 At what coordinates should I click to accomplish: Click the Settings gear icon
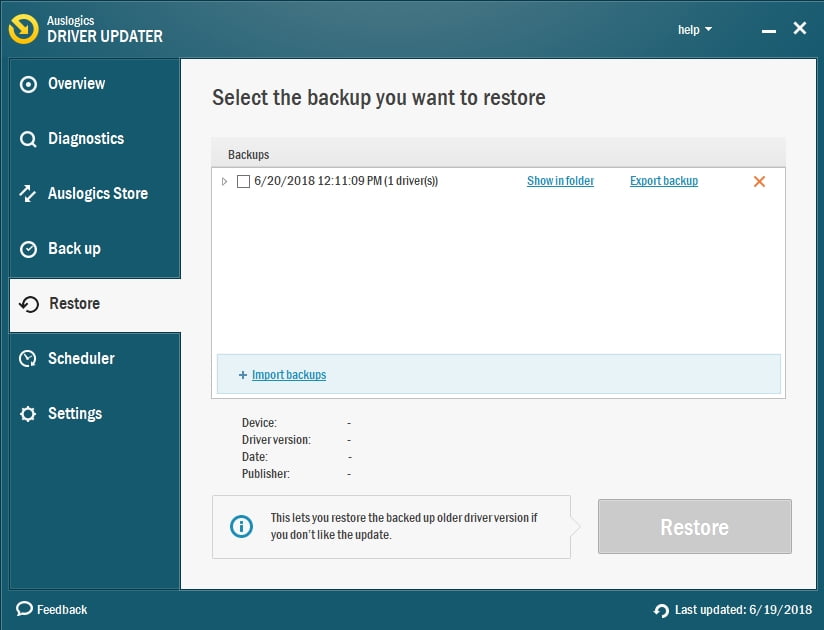pyautogui.click(x=28, y=414)
